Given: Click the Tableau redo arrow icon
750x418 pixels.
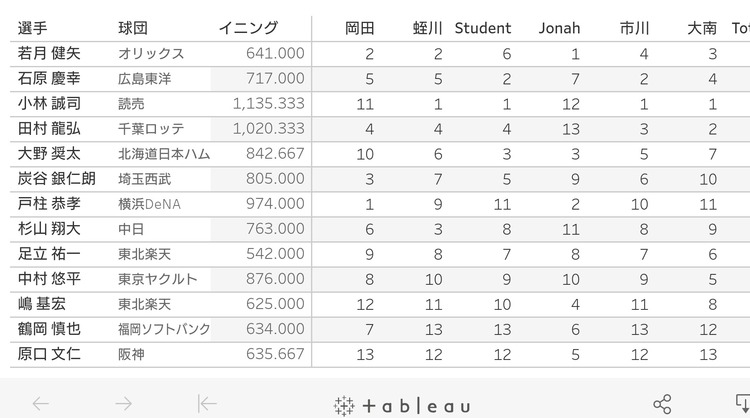Looking at the screenshot, I should coord(124,404).
